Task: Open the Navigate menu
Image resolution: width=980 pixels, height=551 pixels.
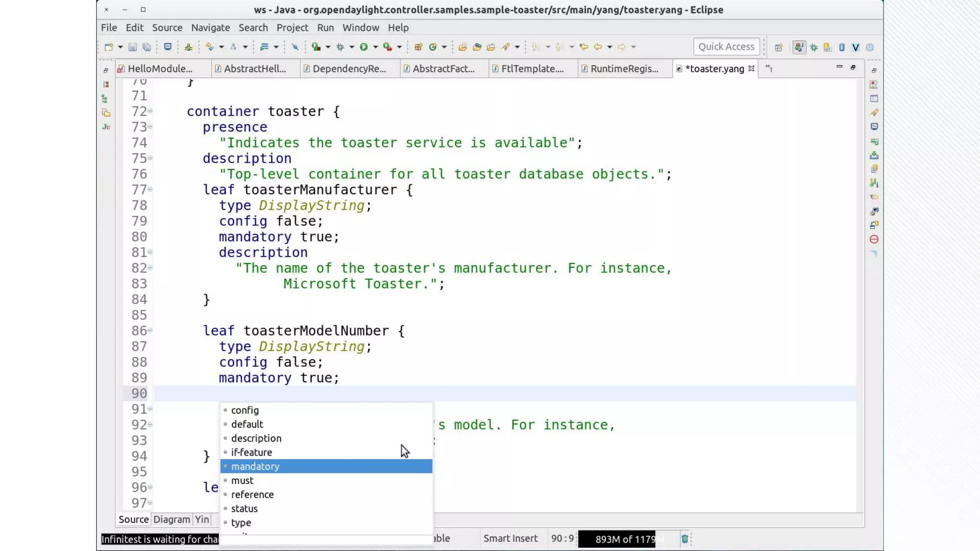Action: [x=211, y=28]
